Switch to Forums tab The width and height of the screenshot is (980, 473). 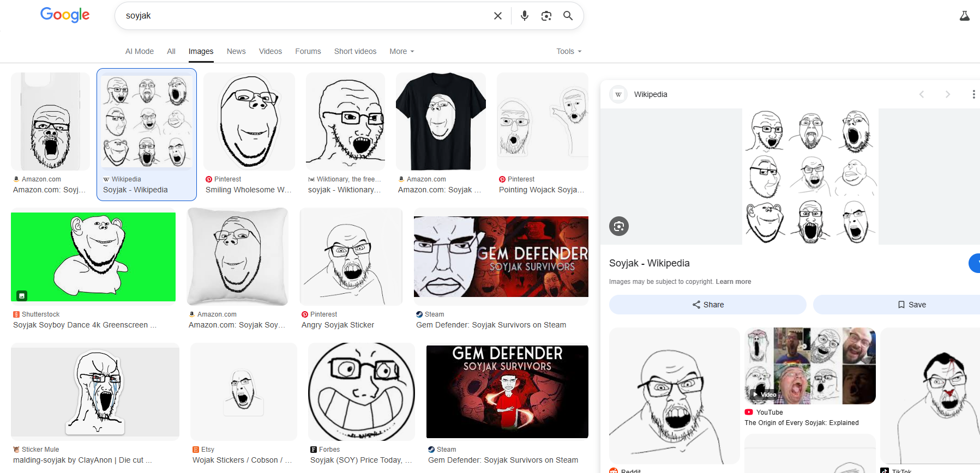(308, 51)
